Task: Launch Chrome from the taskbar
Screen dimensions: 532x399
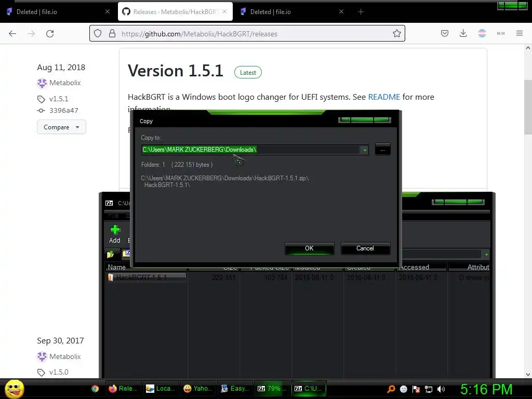Action: (x=96, y=389)
